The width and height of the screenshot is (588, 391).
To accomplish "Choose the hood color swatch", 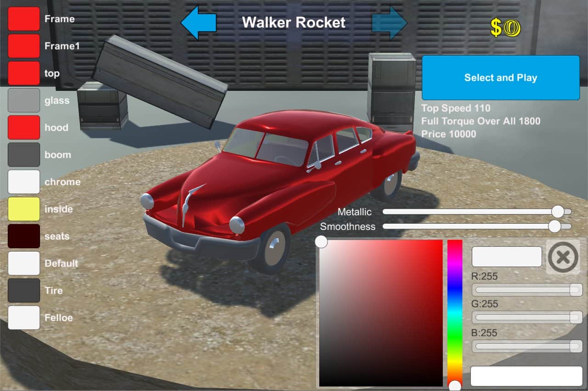I will [x=23, y=128].
